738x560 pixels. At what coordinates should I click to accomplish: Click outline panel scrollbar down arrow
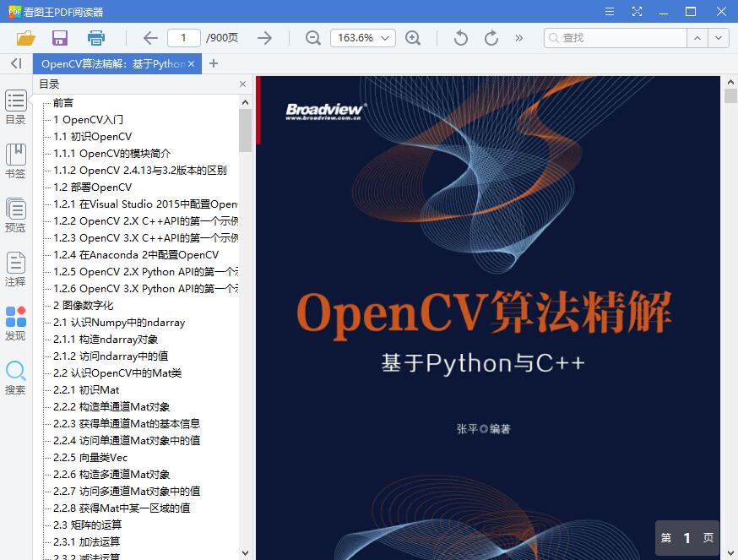(x=245, y=553)
